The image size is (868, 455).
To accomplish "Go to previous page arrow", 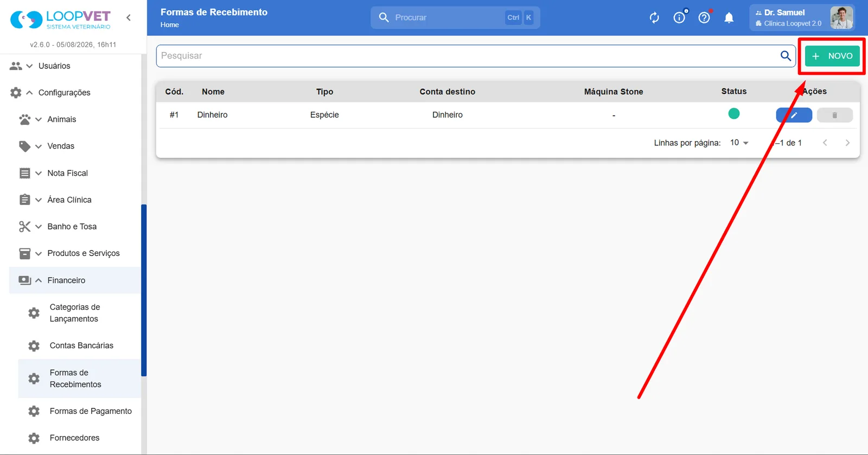I will tap(825, 143).
